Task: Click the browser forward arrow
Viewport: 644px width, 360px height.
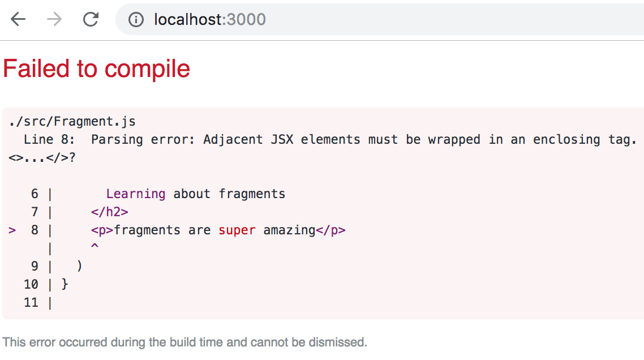Action: click(x=55, y=19)
